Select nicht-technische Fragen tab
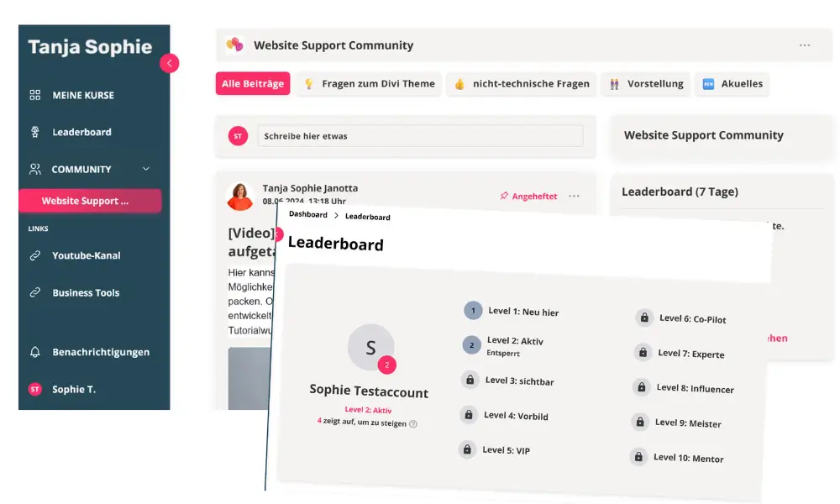 coord(522,83)
